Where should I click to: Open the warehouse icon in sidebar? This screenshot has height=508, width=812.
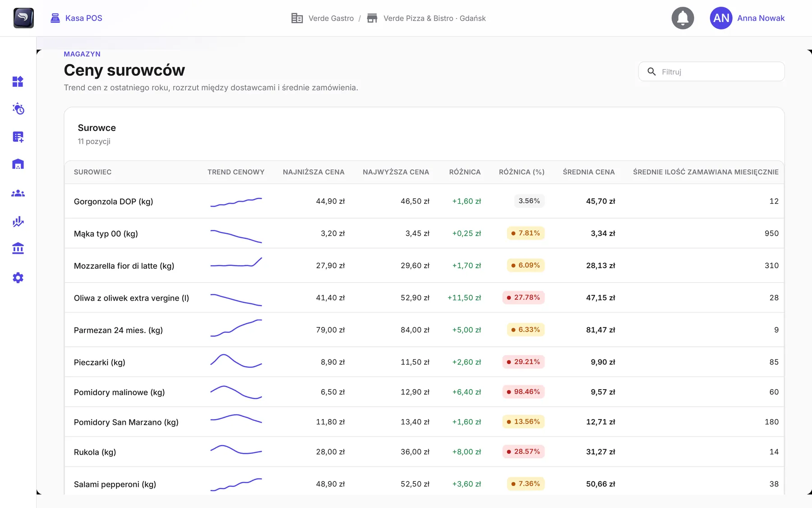point(18,164)
